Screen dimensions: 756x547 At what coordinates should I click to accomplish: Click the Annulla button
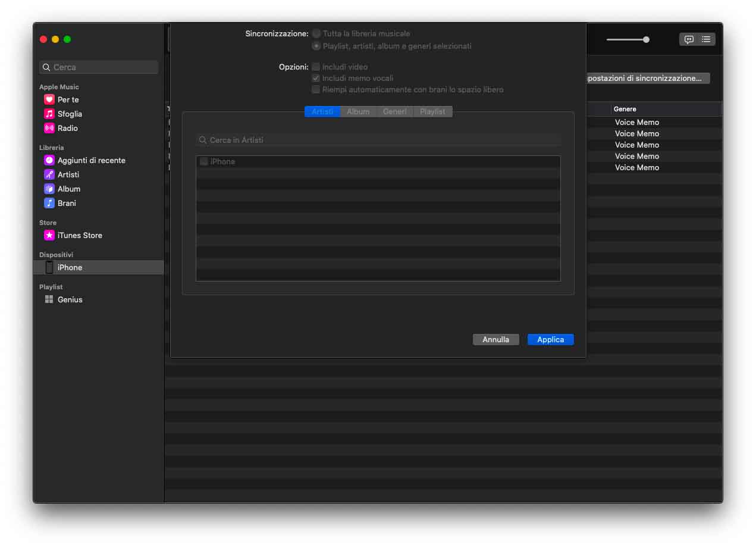(495, 339)
